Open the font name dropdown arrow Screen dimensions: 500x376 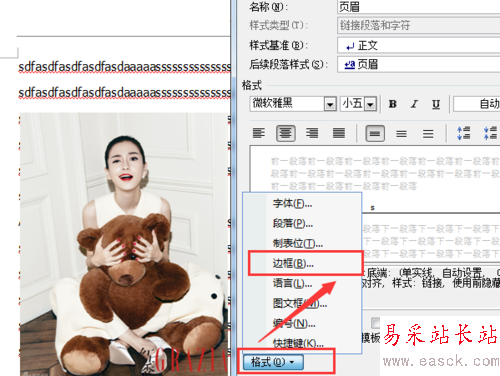[x=330, y=104]
